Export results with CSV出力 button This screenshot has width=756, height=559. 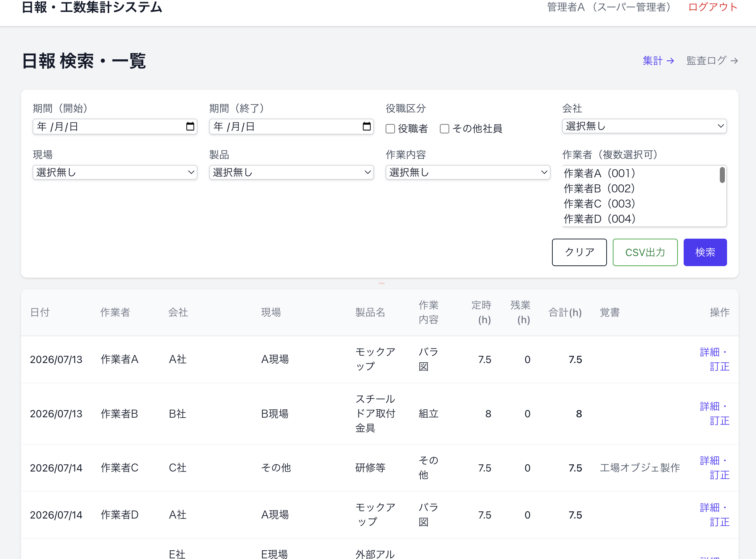click(645, 252)
